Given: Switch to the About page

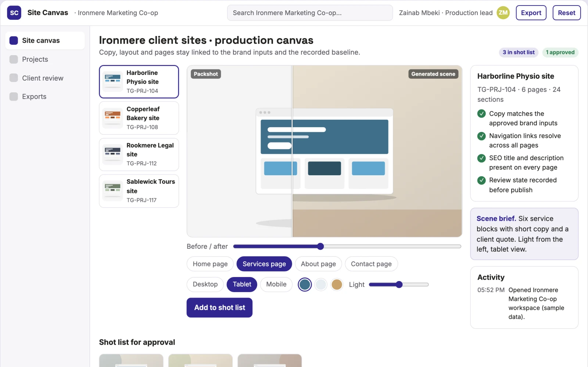Looking at the screenshot, I should pos(318,264).
